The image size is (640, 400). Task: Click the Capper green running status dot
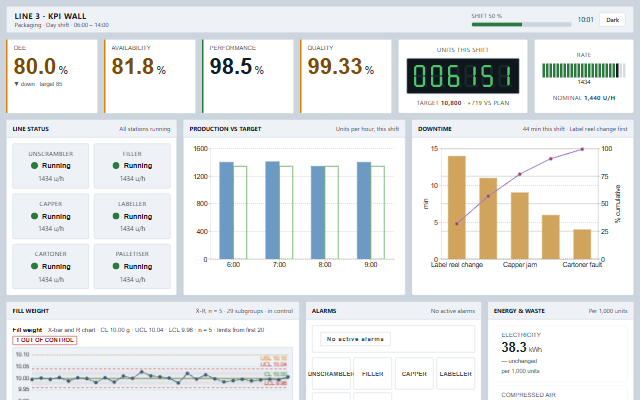[34, 216]
